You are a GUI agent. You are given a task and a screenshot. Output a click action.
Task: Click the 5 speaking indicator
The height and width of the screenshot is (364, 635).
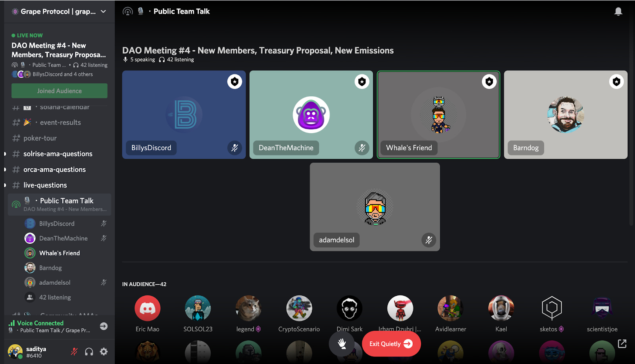139,59
